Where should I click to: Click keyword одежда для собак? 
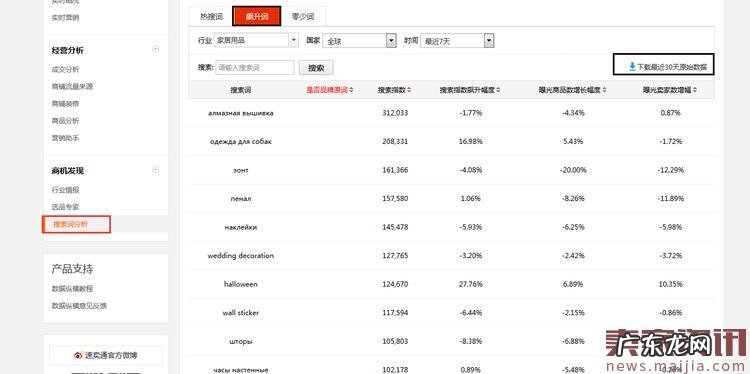tap(241, 142)
